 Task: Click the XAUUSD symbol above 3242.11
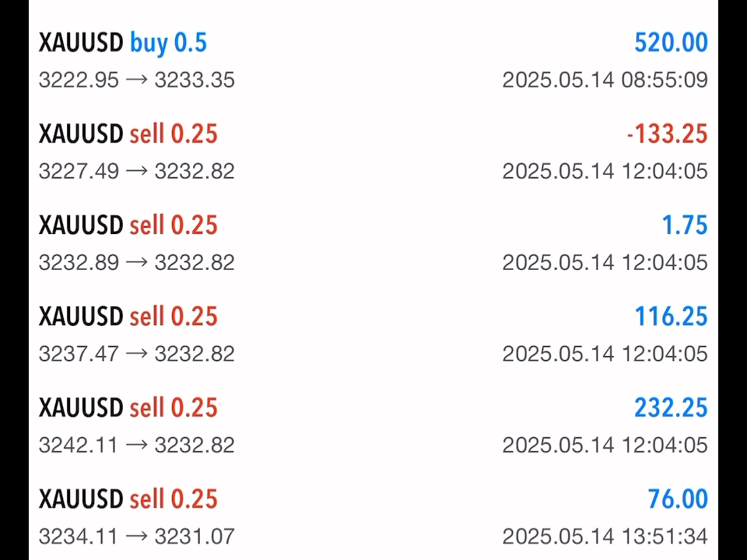(81, 408)
